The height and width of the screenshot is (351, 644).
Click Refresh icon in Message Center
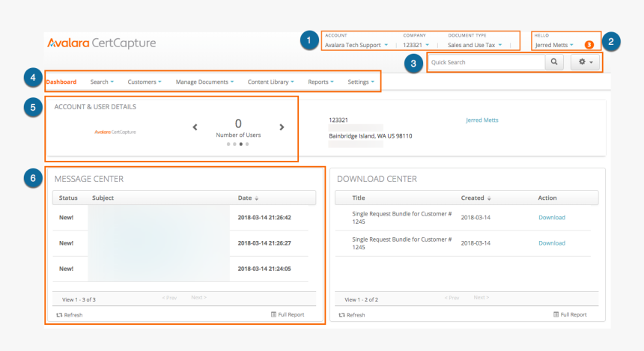point(60,315)
